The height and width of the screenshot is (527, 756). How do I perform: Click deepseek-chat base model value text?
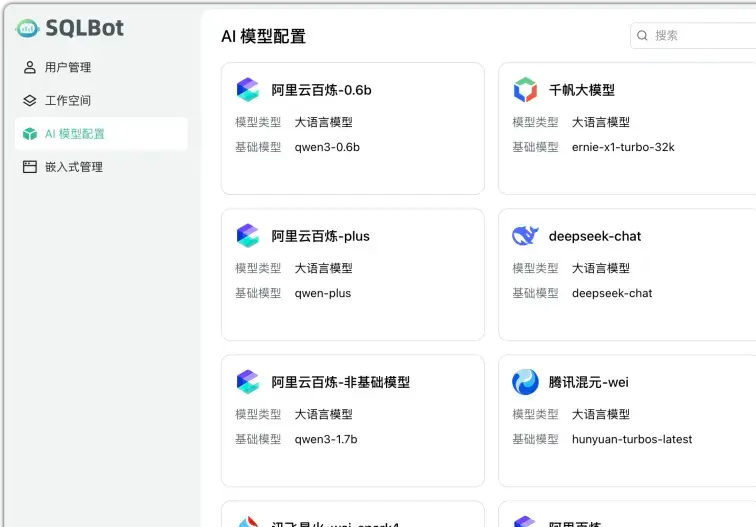pyautogui.click(x=612, y=293)
